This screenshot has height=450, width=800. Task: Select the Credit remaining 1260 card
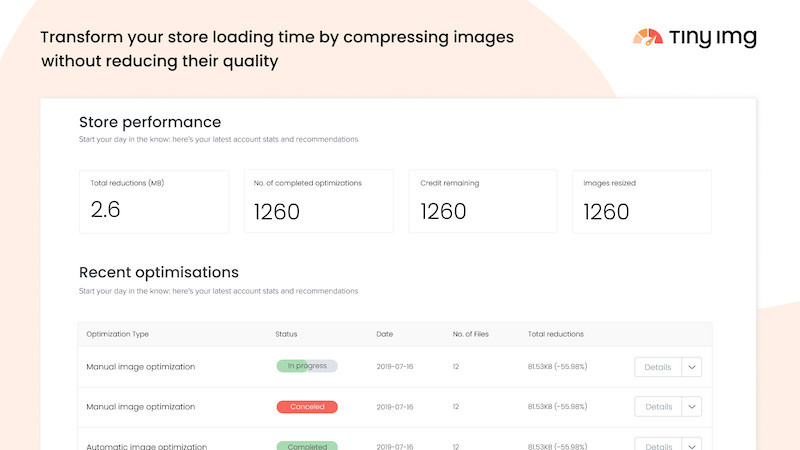coord(483,202)
